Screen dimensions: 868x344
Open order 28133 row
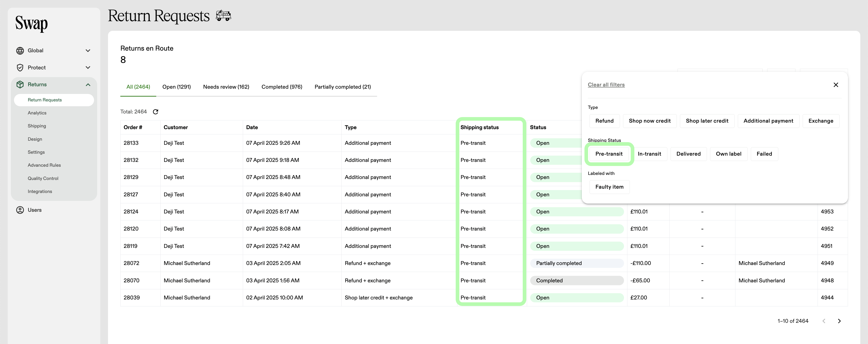(484, 143)
